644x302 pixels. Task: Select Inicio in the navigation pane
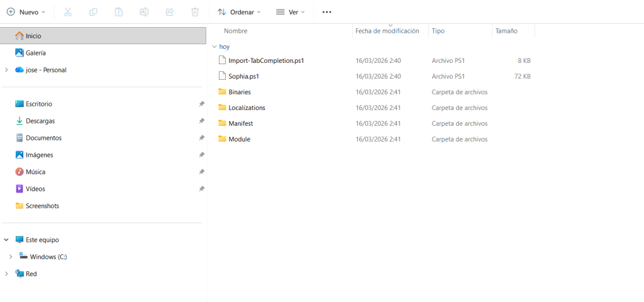(103, 36)
